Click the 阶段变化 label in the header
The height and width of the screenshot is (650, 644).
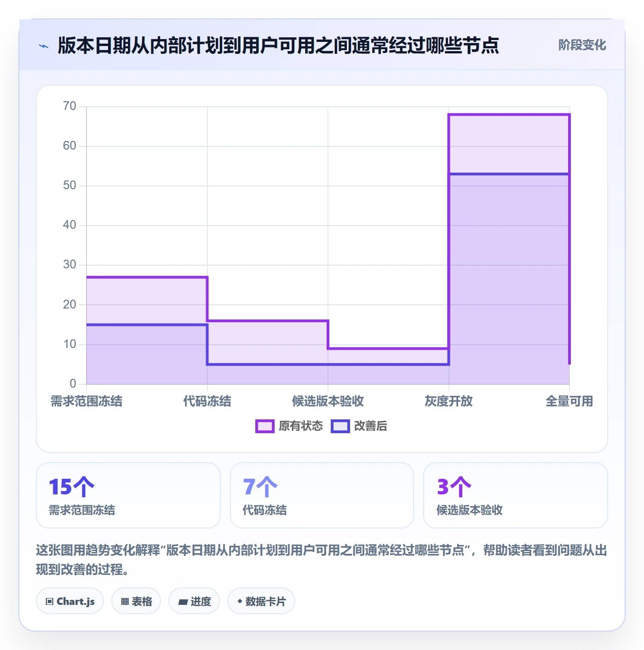tap(582, 45)
